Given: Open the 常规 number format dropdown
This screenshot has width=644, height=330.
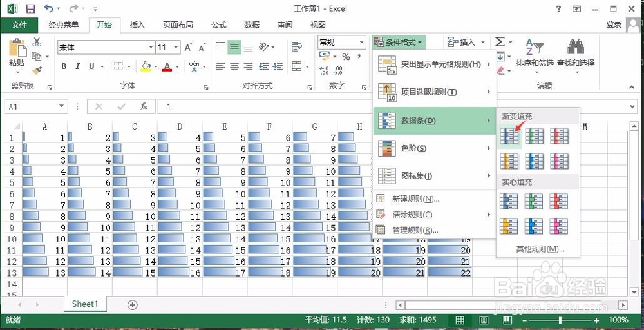Looking at the screenshot, I should (361, 43).
